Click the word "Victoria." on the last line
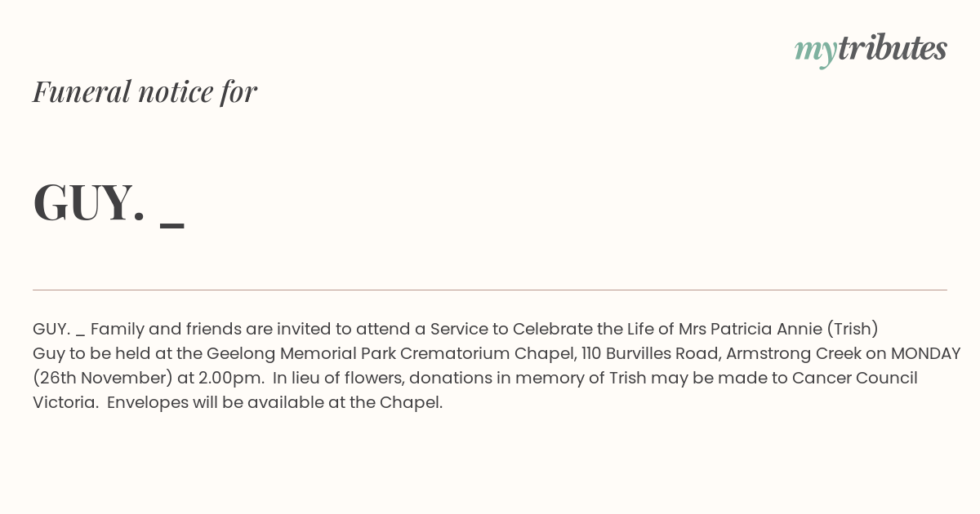 tap(65, 403)
